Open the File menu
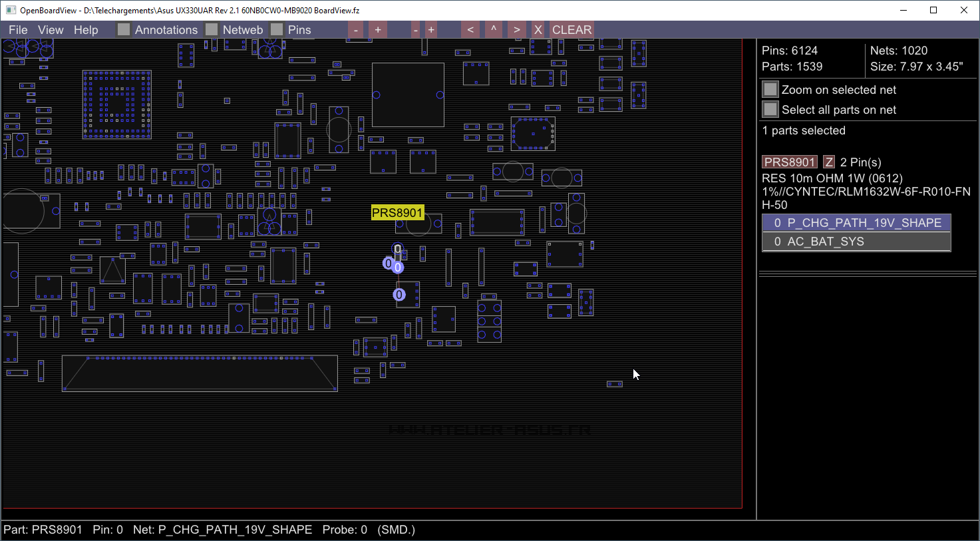The width and height of the screenshot is (980, 541). click(x=18, y=30)
